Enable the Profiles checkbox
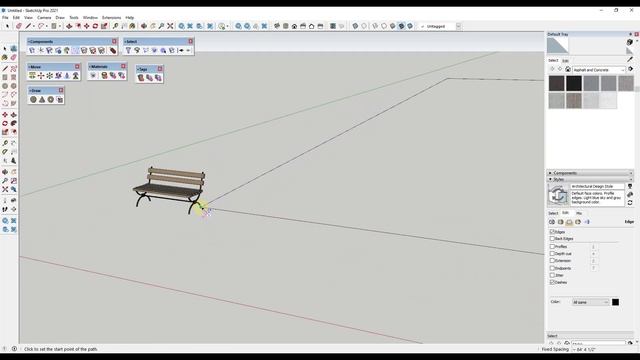Image resolution: width=640 pixels, height=360 pixels. pos(552,247)
